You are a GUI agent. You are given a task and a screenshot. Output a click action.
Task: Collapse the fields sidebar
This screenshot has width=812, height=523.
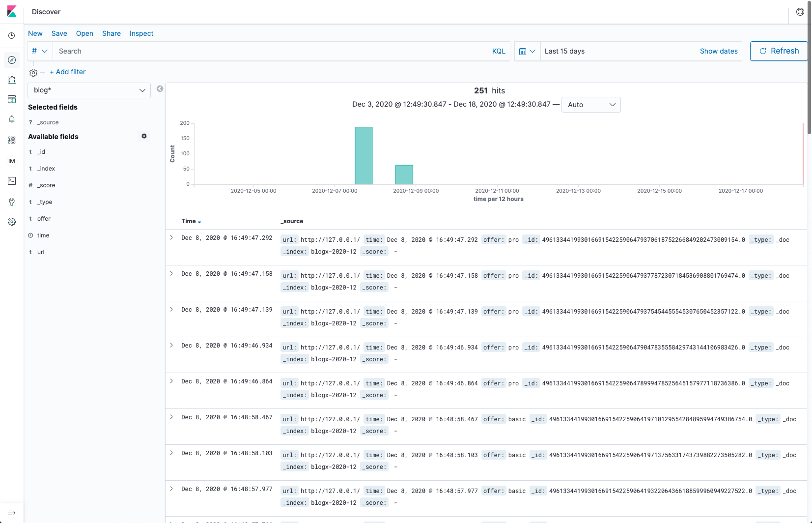[x=160, y=89]
